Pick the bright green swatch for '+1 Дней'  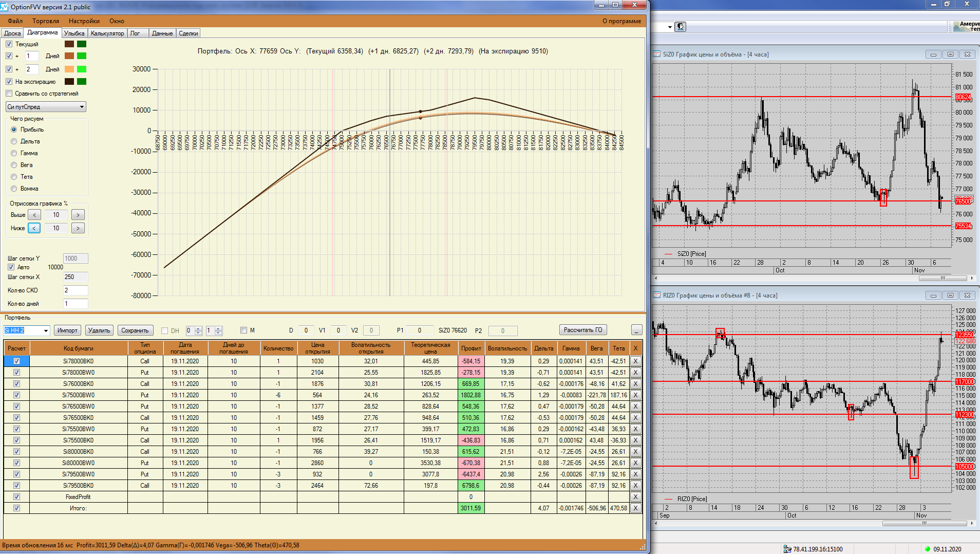click(82, 56)
